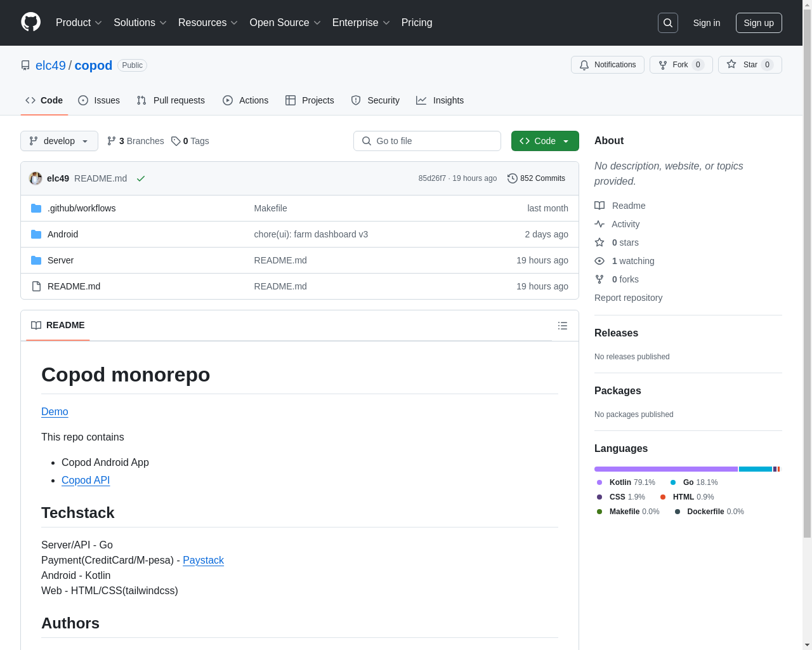Switch to the Security tab

click(x=376, y=100)
